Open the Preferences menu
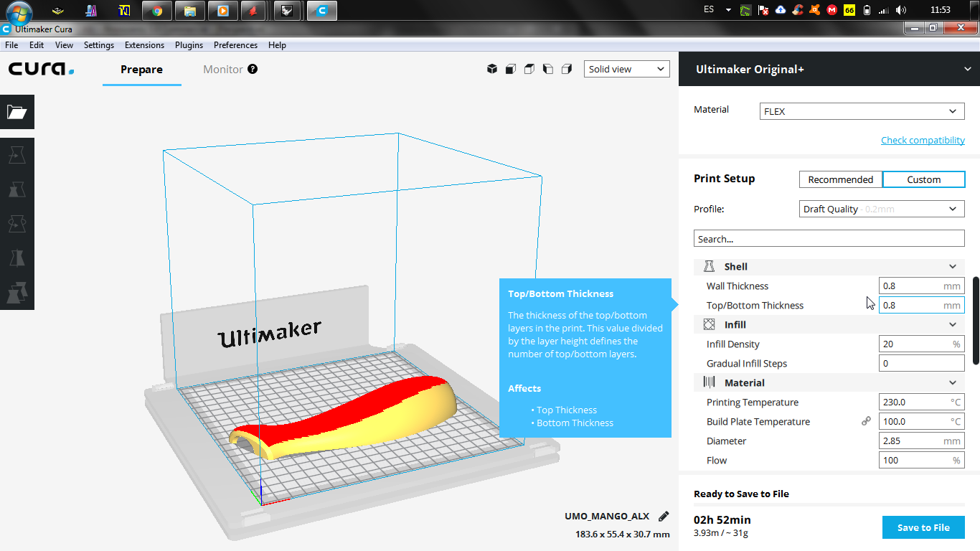 (235, 44)
